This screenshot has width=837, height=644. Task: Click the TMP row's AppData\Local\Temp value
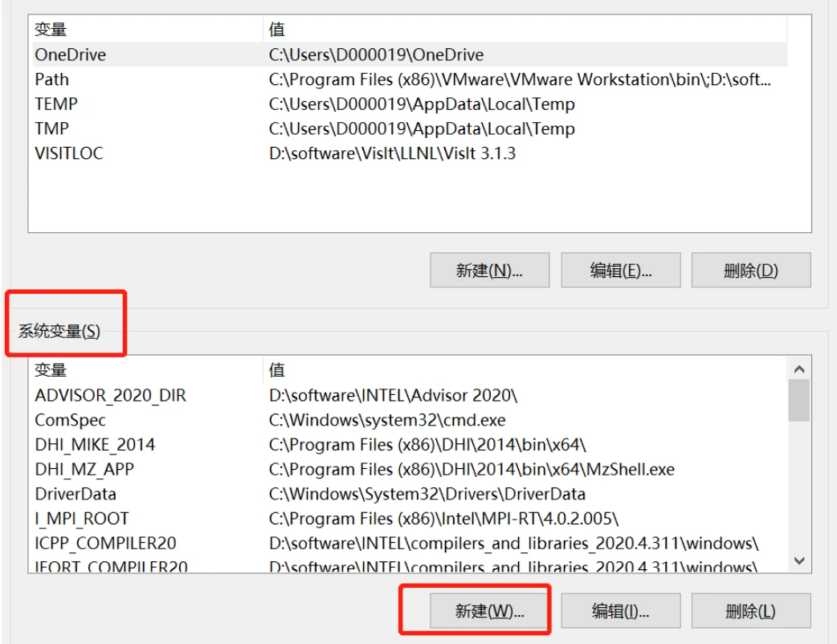tap(422, 128)
